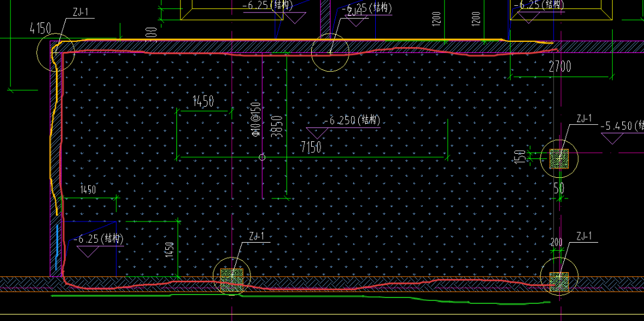644x321 pixels.
Task: Click the elevation triangle below -6.250(结构)
Action: pyautogui.click(x=317, y=133)
